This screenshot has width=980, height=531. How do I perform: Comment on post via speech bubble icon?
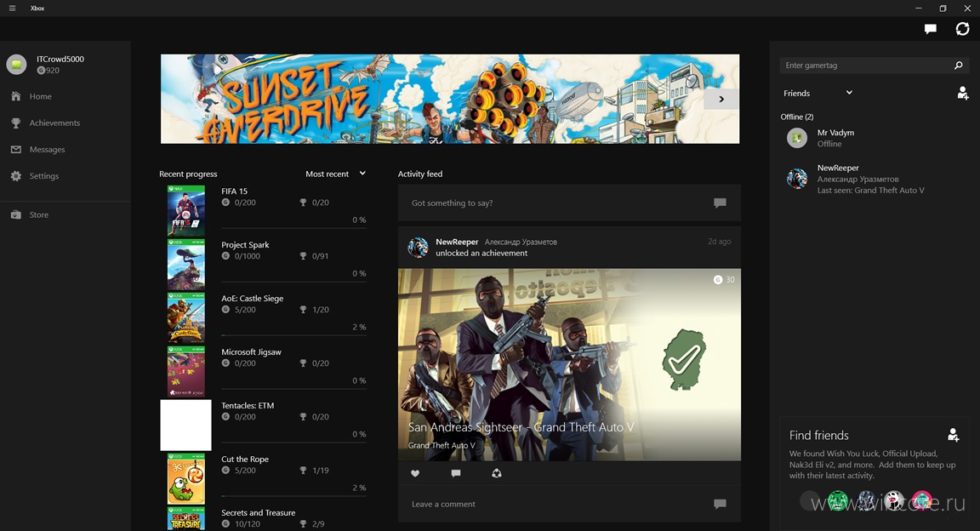(x=456, y=473)
